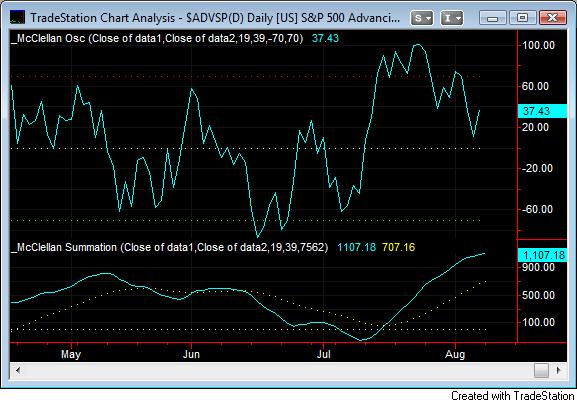Image resolution: width=577 pixels, height=402 pixels.
Task: Click the 37.43 oscillator value in label
Action: (x=325, y=38)
